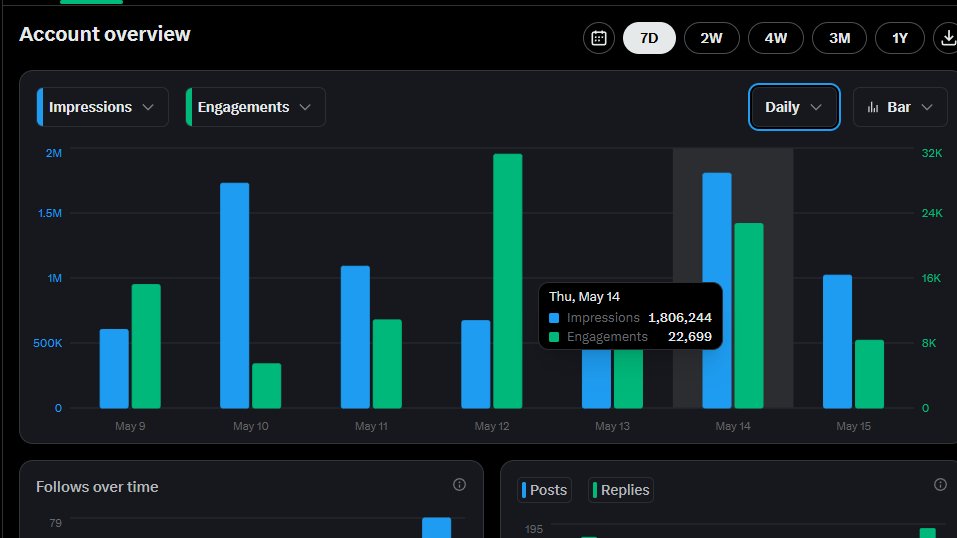Image resolution: width=957 pixels, height=538 pixels.
Task: Open the Impressions metric dropdown
Action: coord(103,107)
